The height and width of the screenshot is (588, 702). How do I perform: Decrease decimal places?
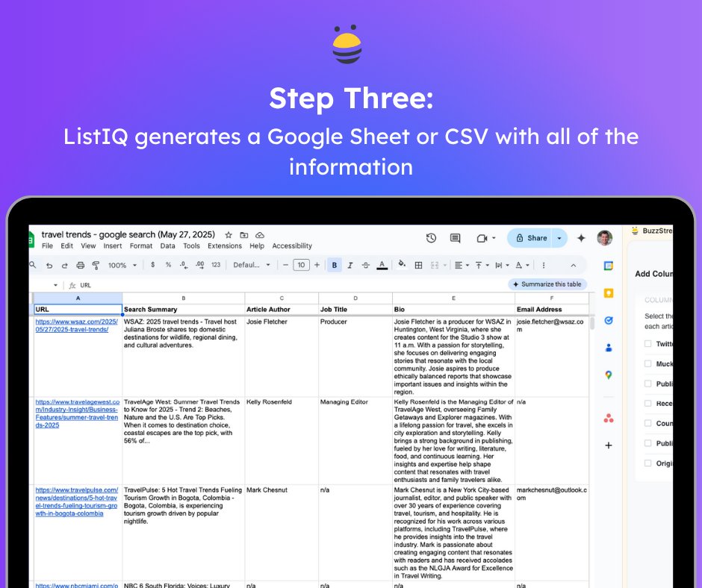pyautogui.click(x=184, y=265)
